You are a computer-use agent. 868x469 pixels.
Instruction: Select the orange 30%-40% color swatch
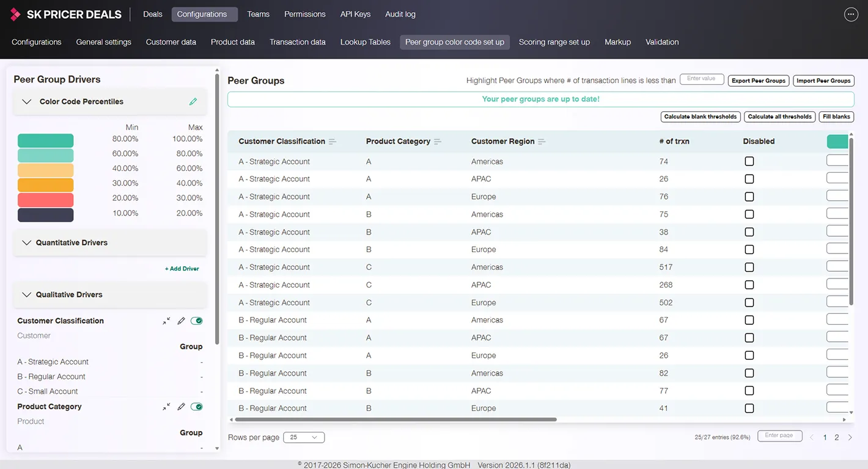click(x=46, y=185)
